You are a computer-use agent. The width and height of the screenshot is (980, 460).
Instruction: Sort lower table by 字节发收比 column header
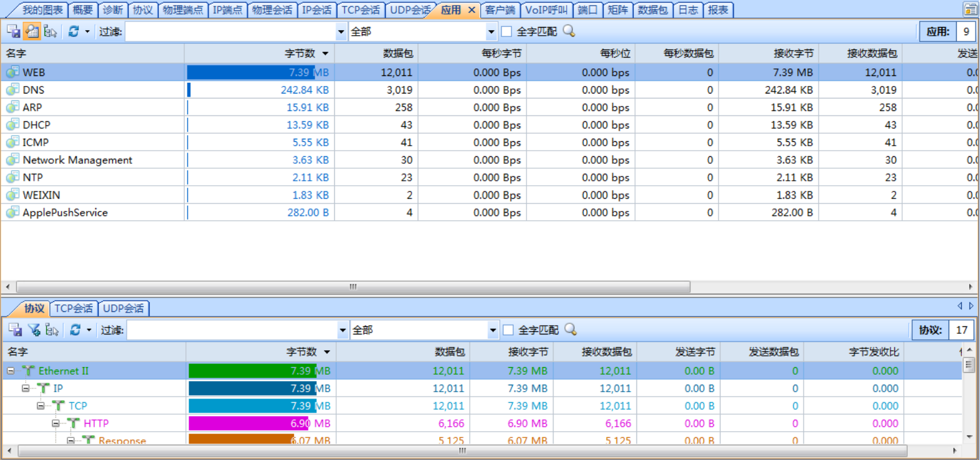[x=854, y=352]
